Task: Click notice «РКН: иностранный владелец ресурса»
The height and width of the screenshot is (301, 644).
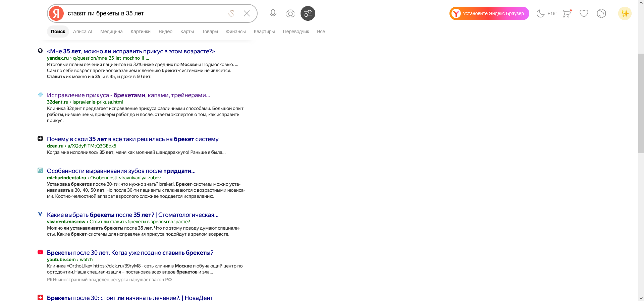Action: [x=109, y=280]
